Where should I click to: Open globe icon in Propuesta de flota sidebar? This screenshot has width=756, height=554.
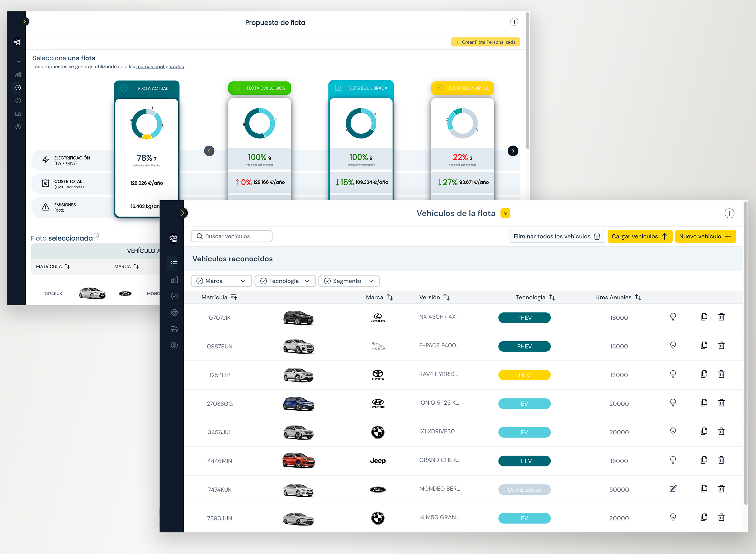tap(18, 101)
